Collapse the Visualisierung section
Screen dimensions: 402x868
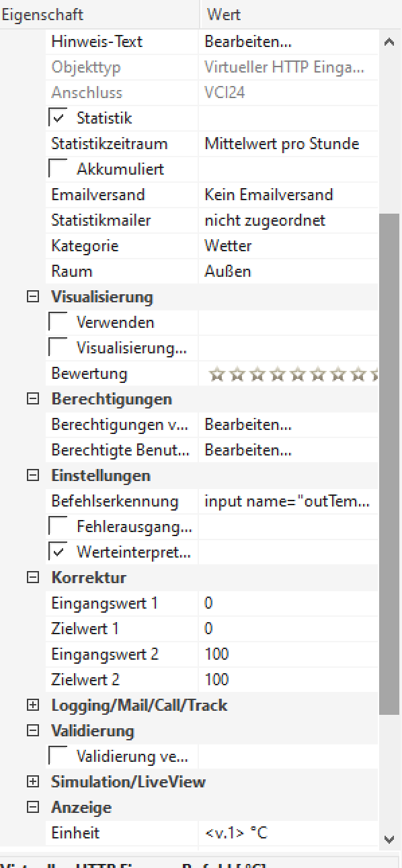click(x=32, y=297)
